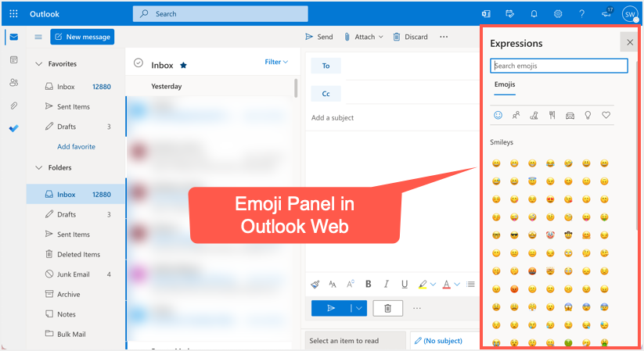
Task: Discard draft using the trash button
Action: pos(387,308)
